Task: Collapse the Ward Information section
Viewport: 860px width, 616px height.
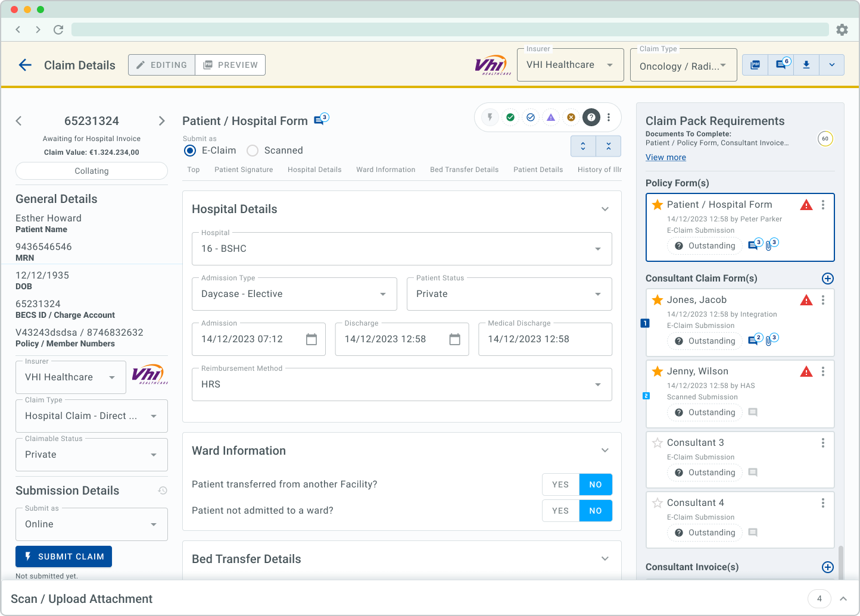Action: click(605, 451)
